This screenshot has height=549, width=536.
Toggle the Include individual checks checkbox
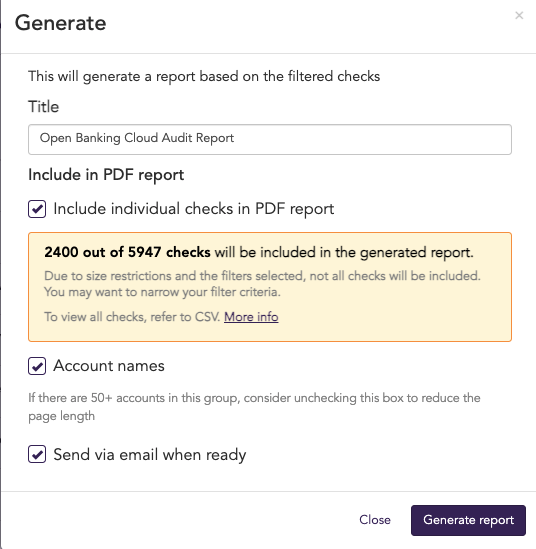[x=37, y=209]
